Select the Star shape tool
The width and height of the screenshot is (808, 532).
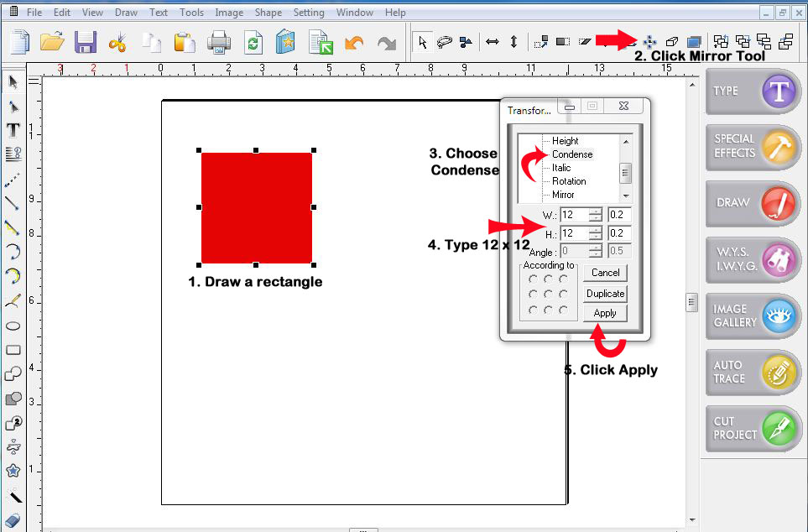[13, 470]
